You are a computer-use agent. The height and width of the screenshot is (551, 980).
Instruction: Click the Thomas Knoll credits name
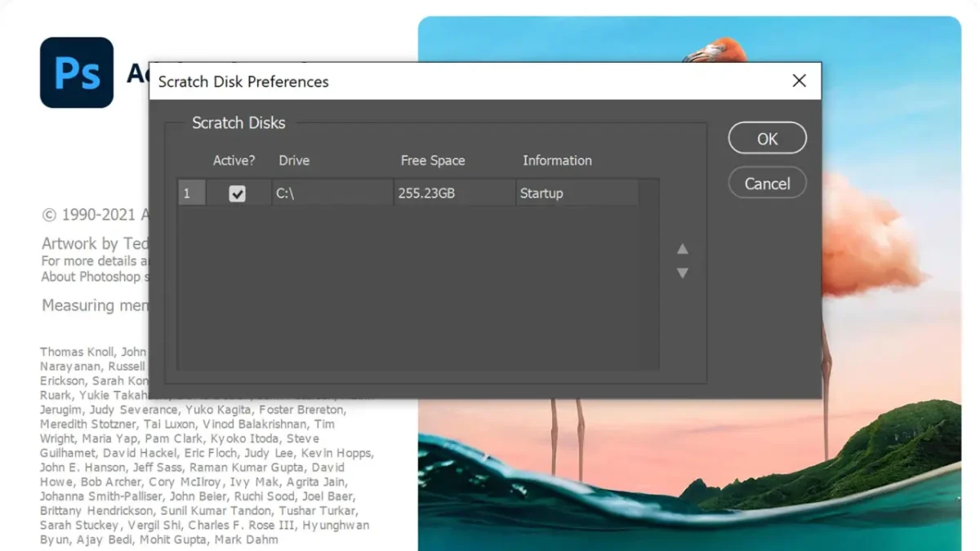(78, 352)
